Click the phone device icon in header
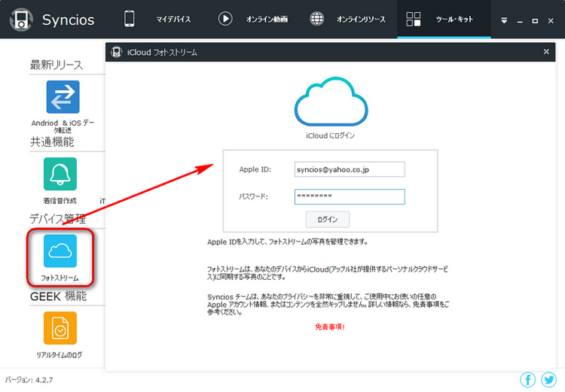The image size is (565, 392). [x=130, y=19]
